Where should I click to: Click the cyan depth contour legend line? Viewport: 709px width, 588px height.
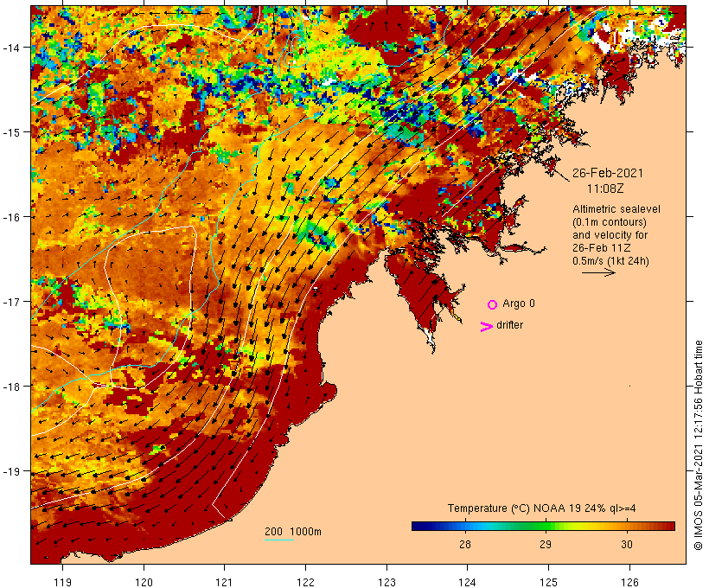(x=279, y=540)
